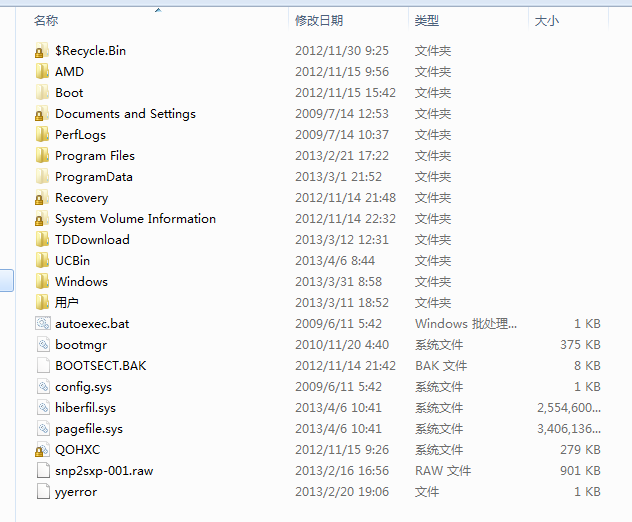Click the Windows folder icon
This screenshot has height=522, width=632.
coord(42,281)
